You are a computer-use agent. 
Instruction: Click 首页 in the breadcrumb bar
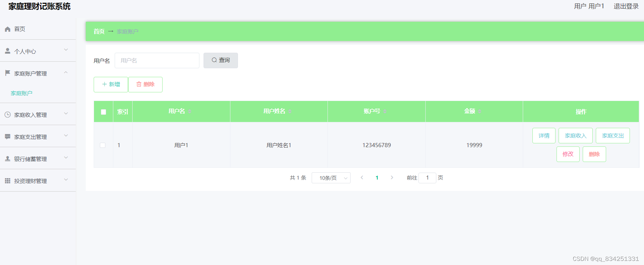point(99,31)
